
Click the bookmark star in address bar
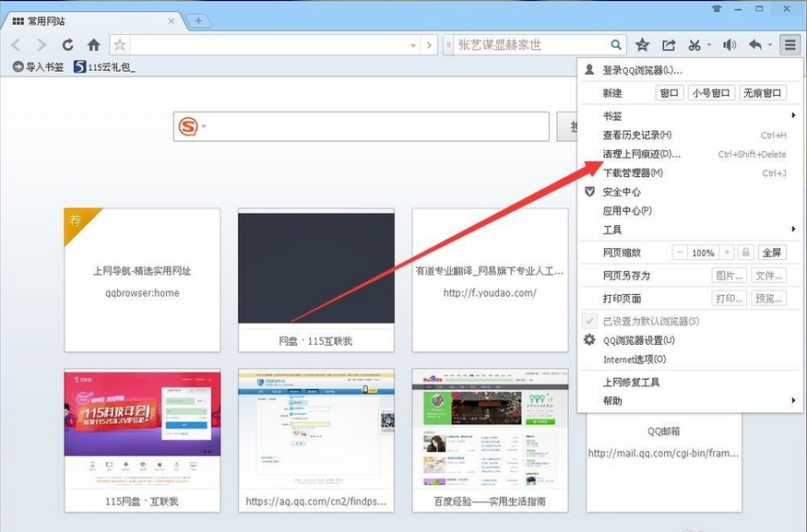pos(120,45)
